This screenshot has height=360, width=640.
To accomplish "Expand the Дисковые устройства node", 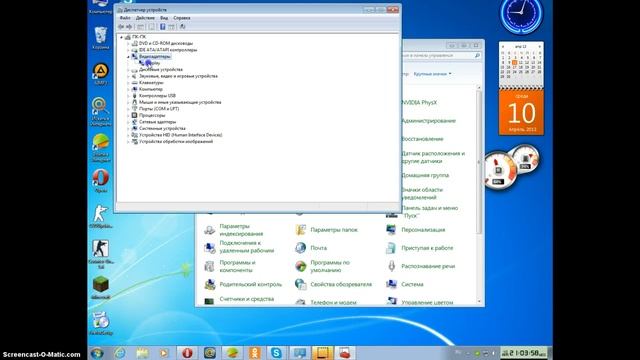I will [128, 70].
